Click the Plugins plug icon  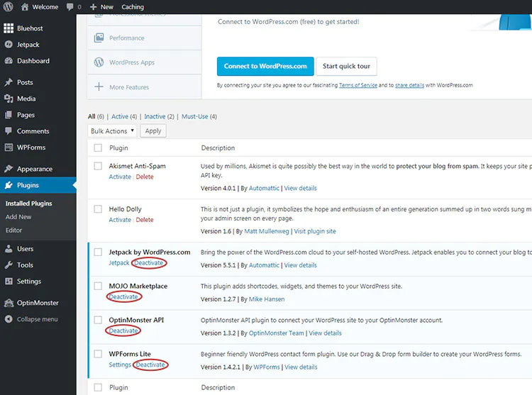(x=9, y=185)
